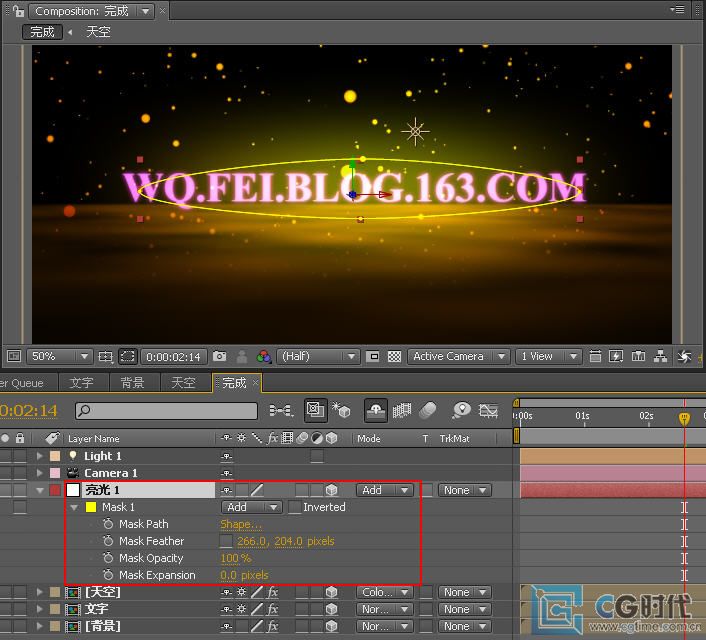Screen dimensions: 706x640
Task: Toggle the shy switch for Light 1
Action: tap(226, 456)
